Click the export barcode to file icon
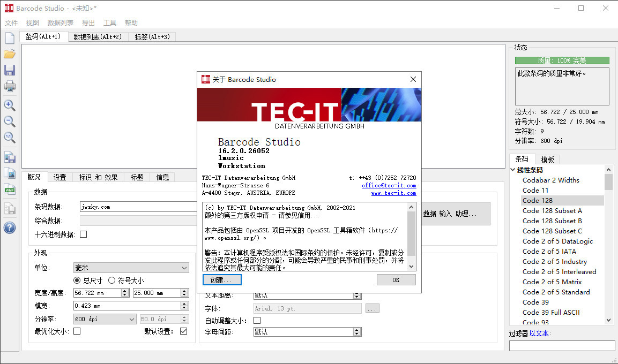Screen dimensions: 618x364 pos(10,157)
